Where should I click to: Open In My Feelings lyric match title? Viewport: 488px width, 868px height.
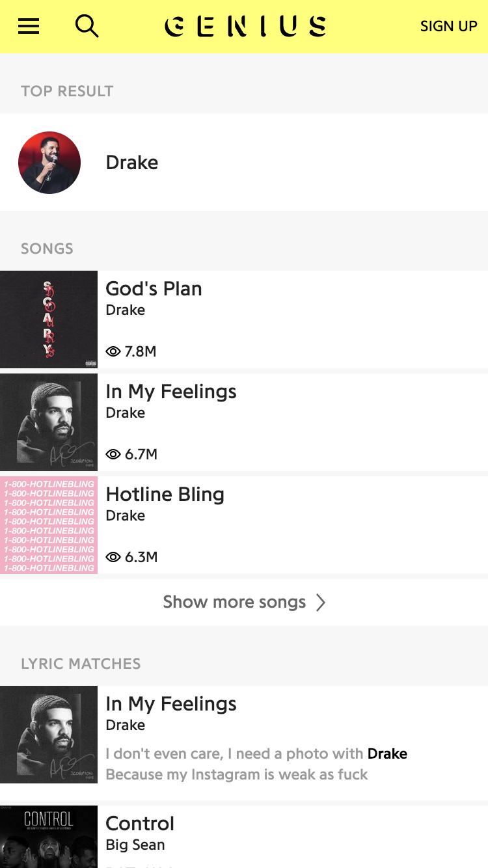171,704
